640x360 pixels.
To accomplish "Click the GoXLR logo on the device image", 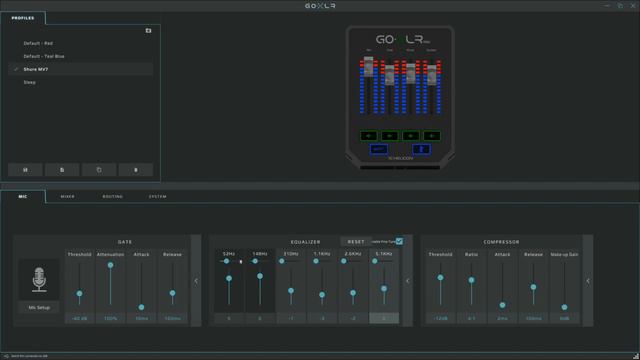I will coord(403,40).
